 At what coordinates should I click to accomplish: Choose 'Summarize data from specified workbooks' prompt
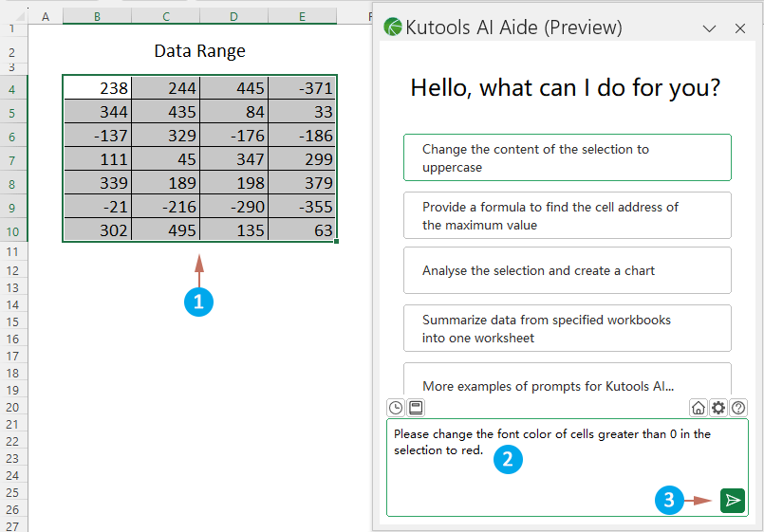click(x=567, y=328)
